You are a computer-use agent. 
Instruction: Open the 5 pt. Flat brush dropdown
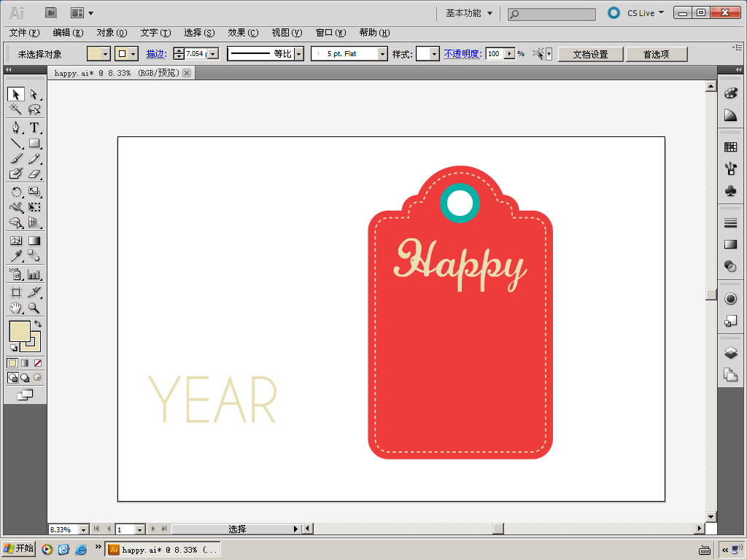tap(382, 54)
